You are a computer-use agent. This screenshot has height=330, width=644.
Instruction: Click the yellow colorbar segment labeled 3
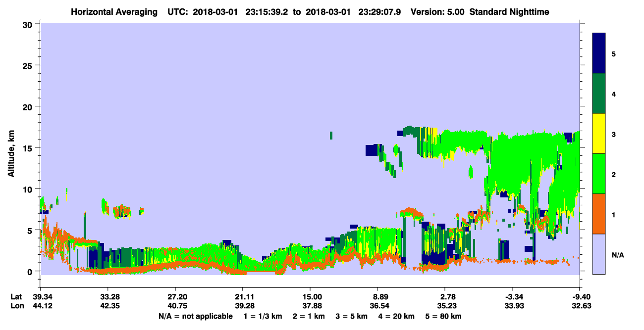599,134
